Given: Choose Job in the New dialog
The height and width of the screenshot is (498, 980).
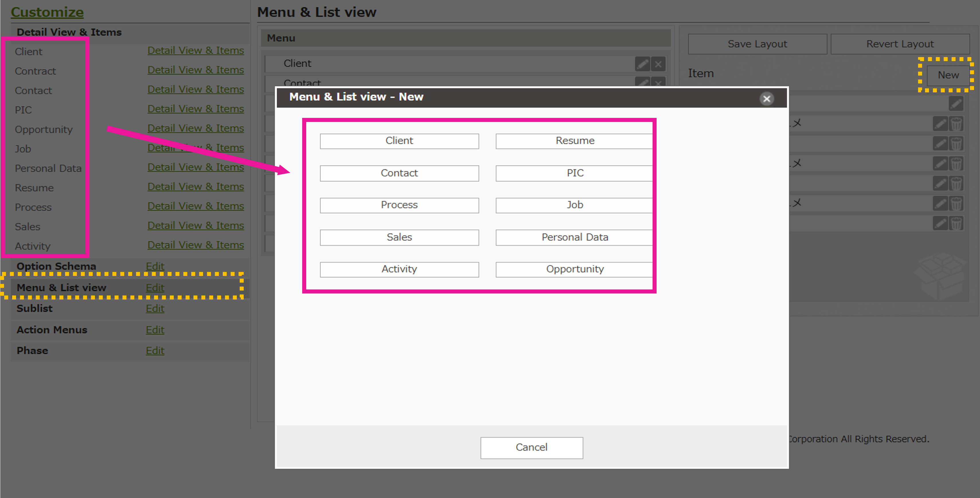Looking at the screenshot, I should [575, 205].
